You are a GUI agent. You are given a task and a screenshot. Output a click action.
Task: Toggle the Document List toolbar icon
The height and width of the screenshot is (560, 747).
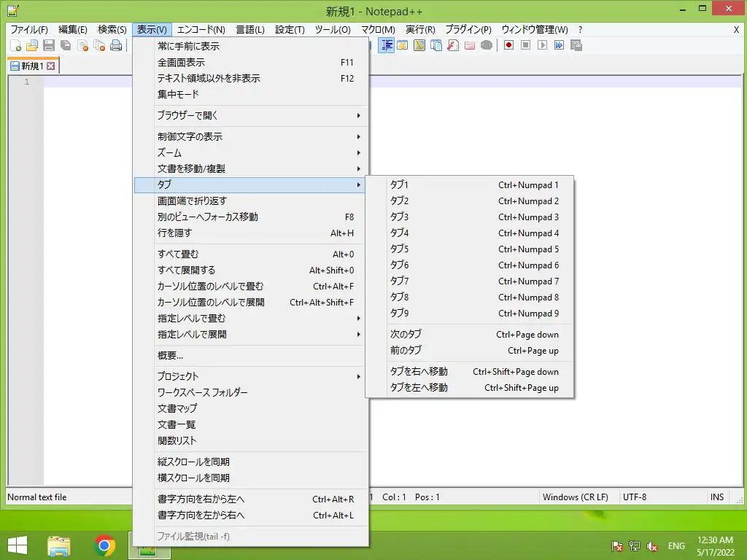pyautogui.click(x=436, y=45)
